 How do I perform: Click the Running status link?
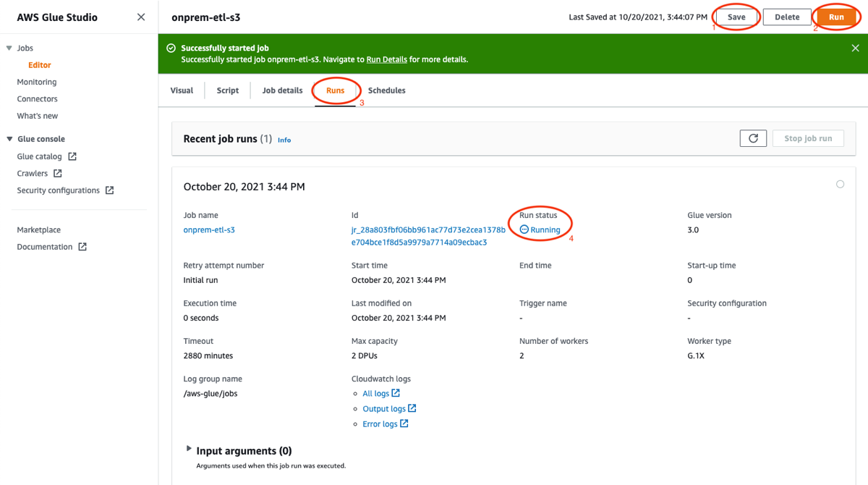click(545, 230)
